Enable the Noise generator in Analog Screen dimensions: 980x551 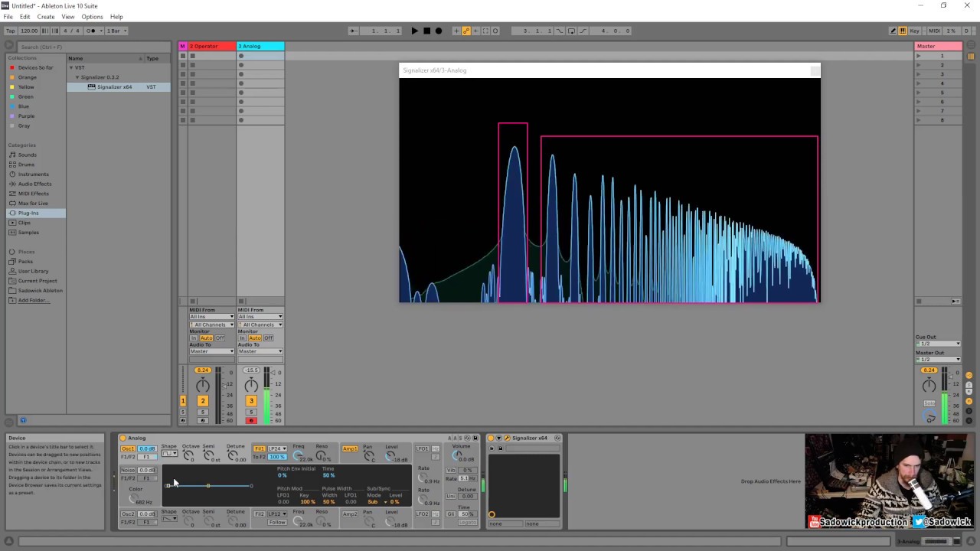coord(128,470)
